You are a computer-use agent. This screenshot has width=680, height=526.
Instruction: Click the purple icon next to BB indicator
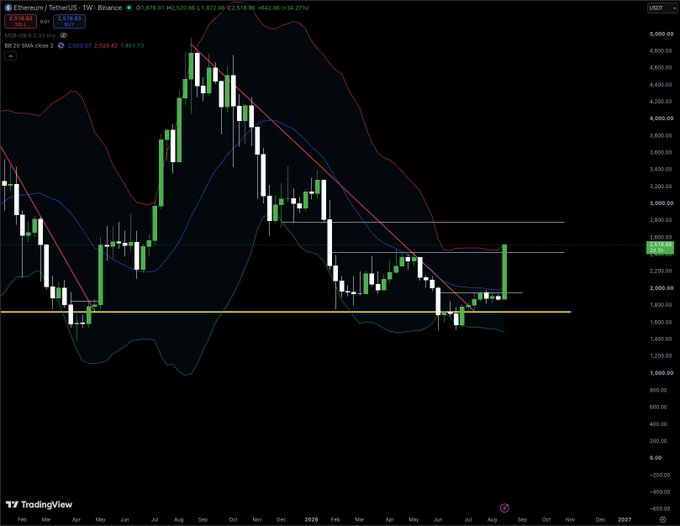(61, 46)
